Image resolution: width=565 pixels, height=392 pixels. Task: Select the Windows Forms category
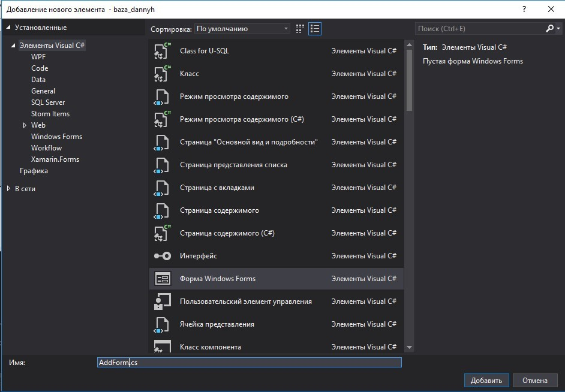point(56,137)
